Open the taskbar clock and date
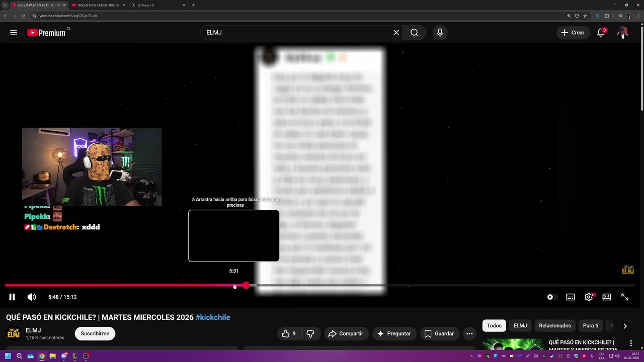 [x=631, y=356]
